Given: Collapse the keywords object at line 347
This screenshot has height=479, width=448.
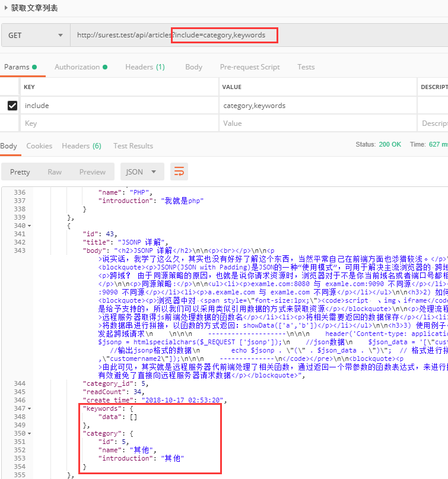Looking at the screenshot, I should 30,408.
